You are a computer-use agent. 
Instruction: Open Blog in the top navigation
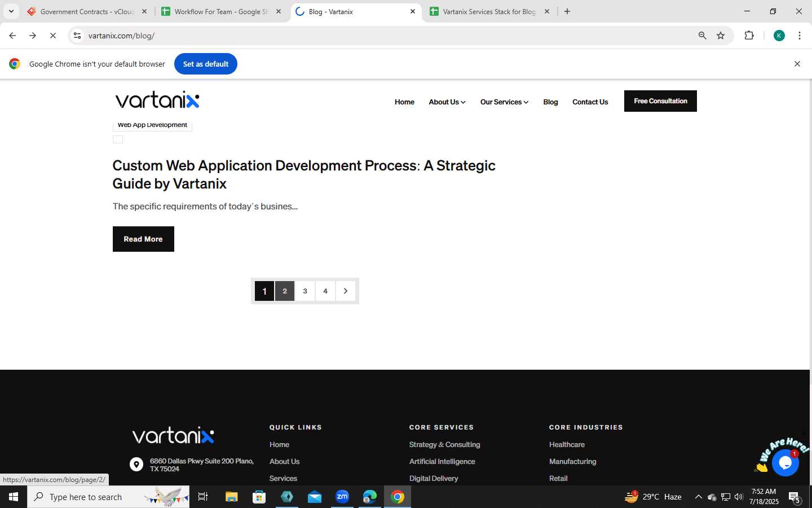550,102
